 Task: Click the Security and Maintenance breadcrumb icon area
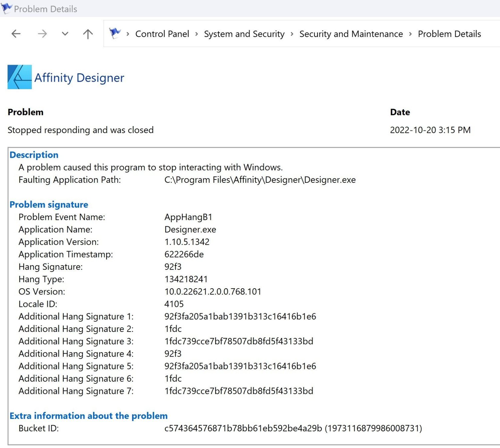(x=351, y=34)
